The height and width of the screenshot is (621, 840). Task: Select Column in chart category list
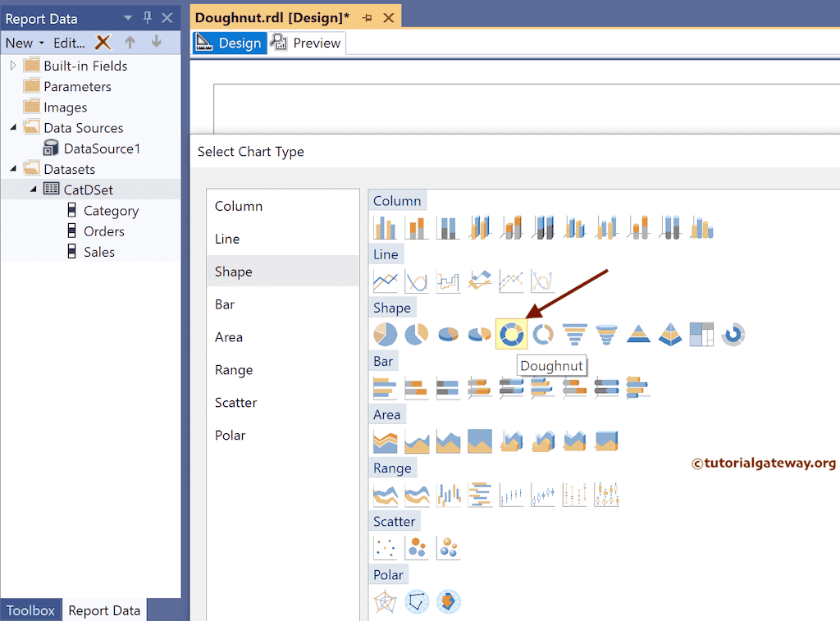[283, 206]
